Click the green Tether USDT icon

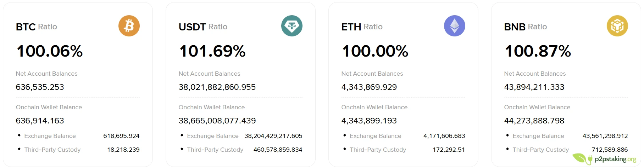[x=292, y=26]
